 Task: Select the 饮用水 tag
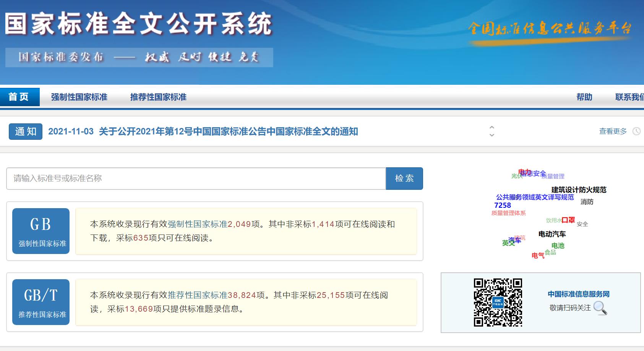[x=554, y=220]
